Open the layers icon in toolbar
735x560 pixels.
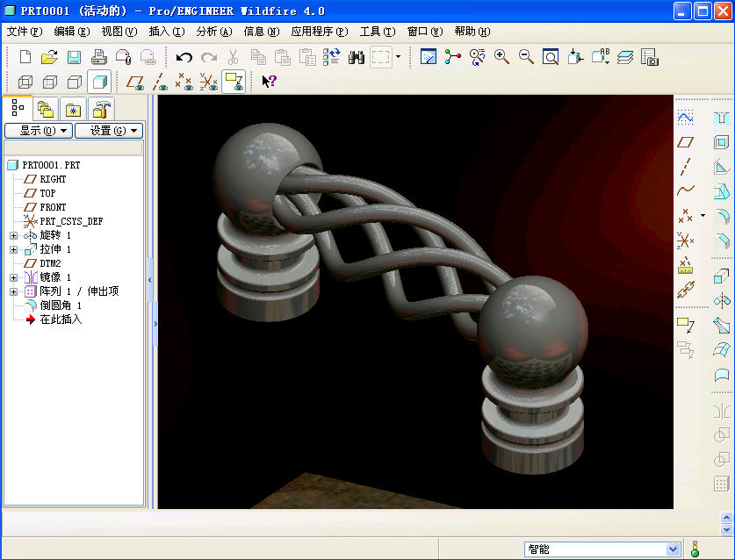[x=625, y=57]
